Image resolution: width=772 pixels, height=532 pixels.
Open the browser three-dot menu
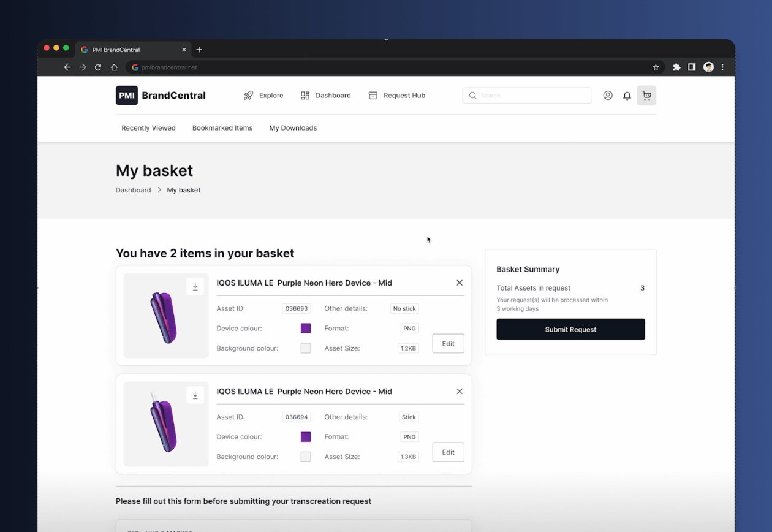pyautogui.click(x=723, y=67)
